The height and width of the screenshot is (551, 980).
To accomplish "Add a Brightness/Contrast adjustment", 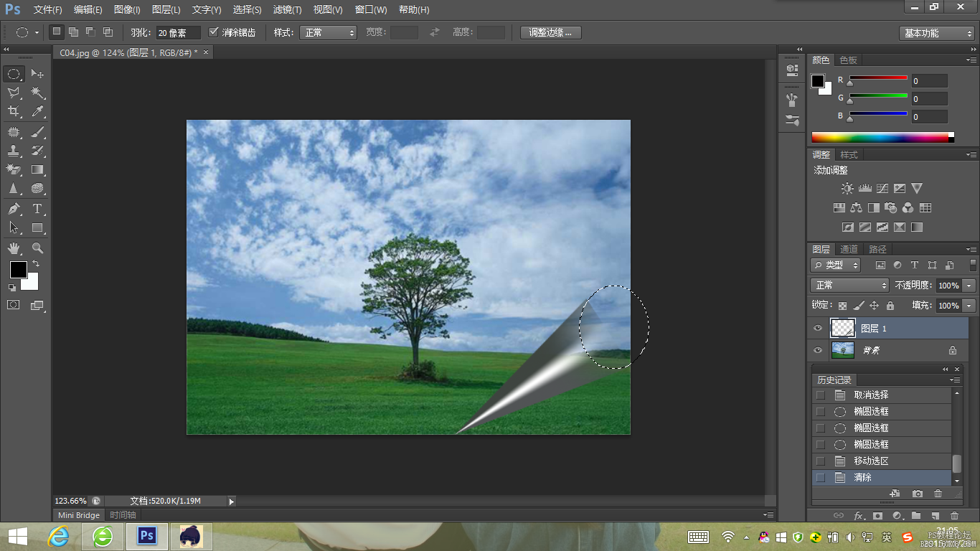I will [x=847, y=189].
